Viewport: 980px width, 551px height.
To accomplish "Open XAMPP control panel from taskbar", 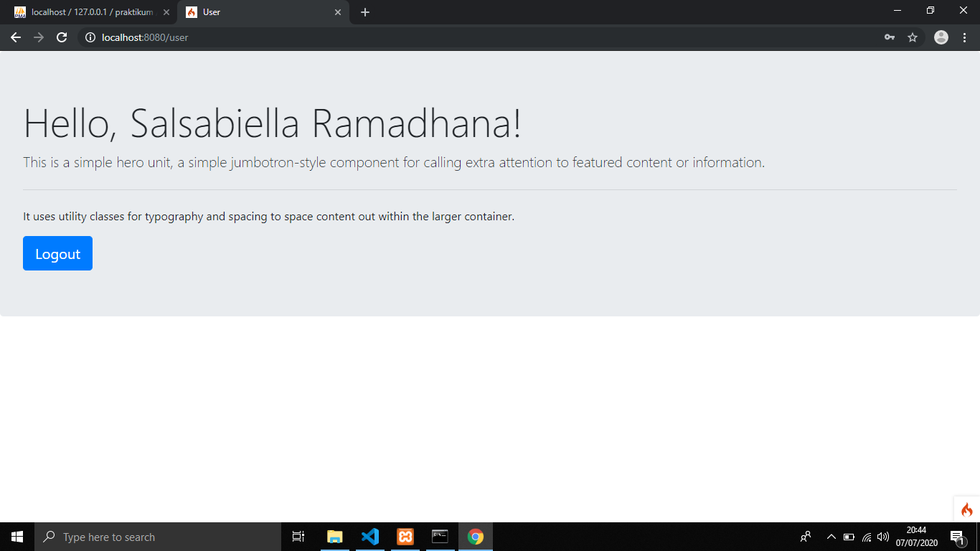I will (x=405, y=537).
